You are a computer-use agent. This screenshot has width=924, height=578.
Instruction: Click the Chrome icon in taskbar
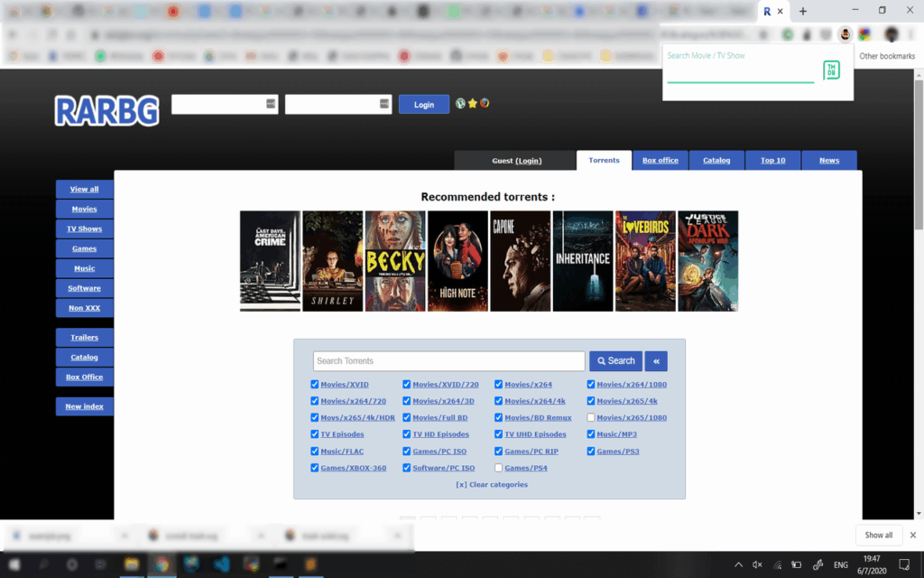point(162,564)
